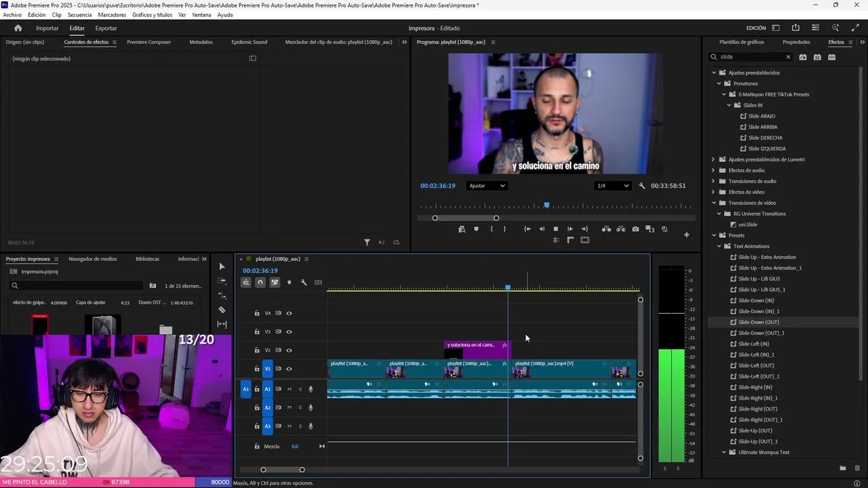This screenshot has height=488, width=868.
Task: Expand Transiciones de audio folder
Action: pyautogui.click(x=714, y=181)
